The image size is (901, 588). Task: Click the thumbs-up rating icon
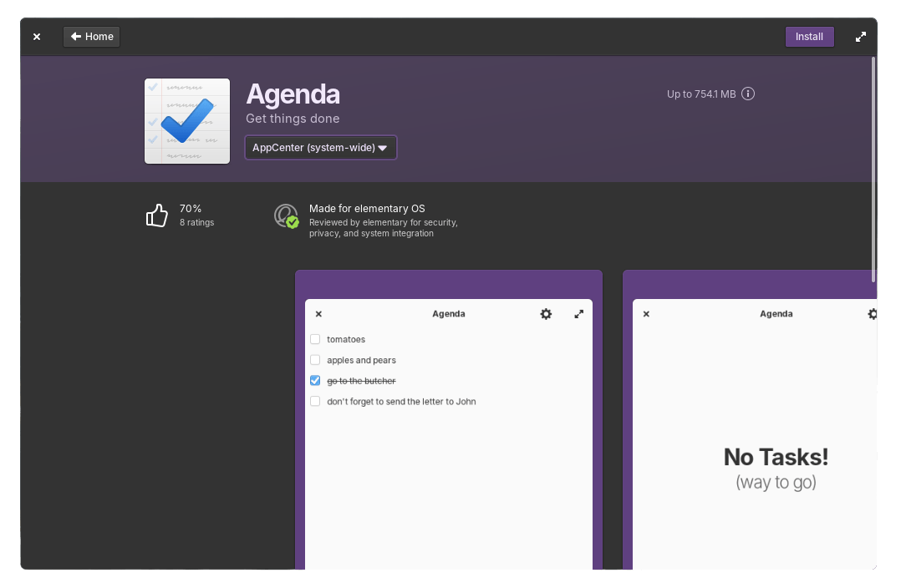(x=157, y=216)
